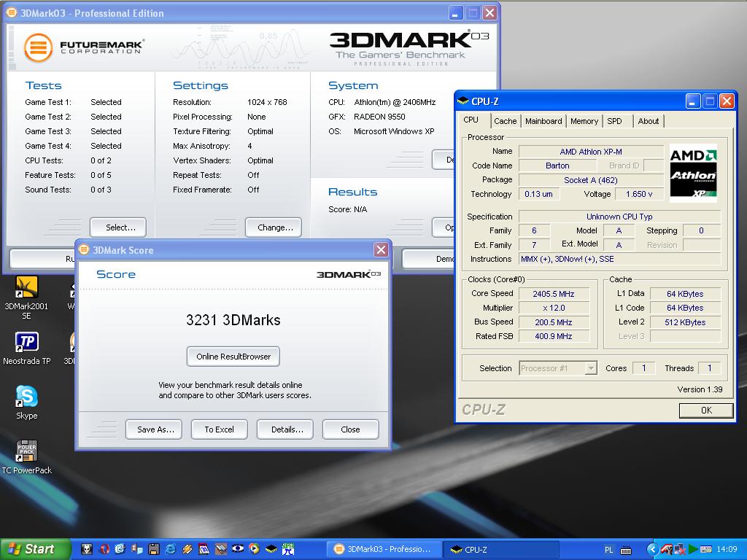Image resolution: width=747 pixels, height=560 pixels.
Task: Click the PL language indicator
Action: 609,550
